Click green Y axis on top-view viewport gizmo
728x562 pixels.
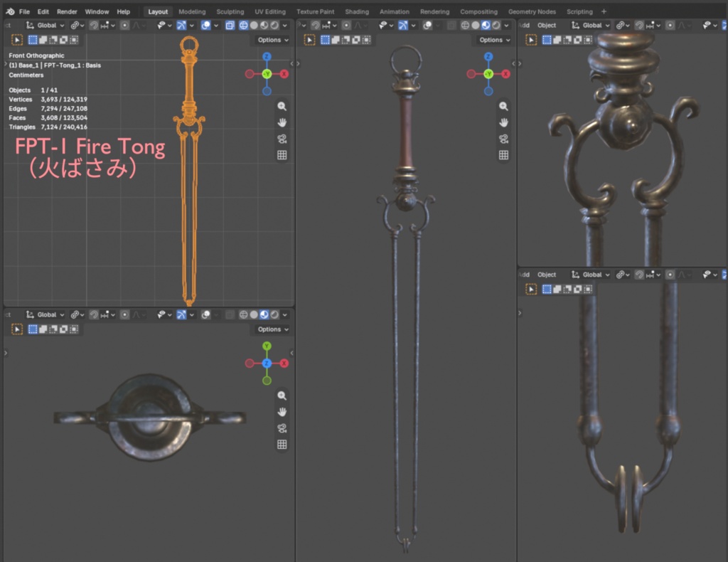click(x=267, y=346)
